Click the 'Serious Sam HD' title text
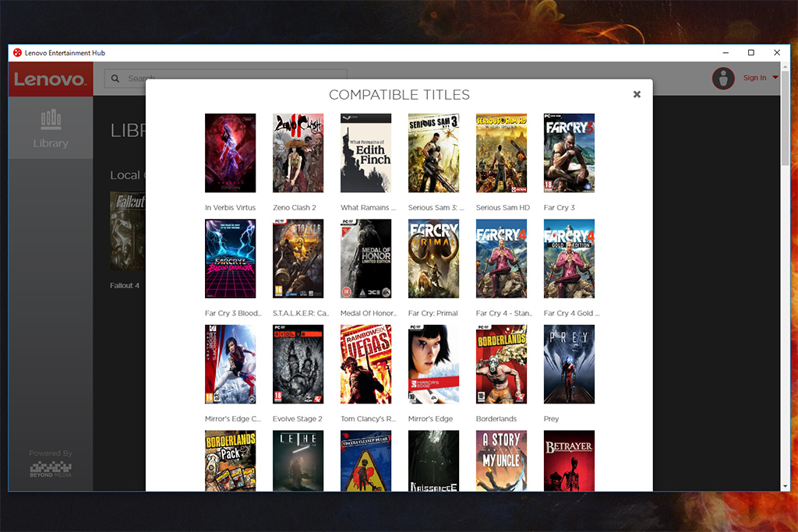 (503, 207)
